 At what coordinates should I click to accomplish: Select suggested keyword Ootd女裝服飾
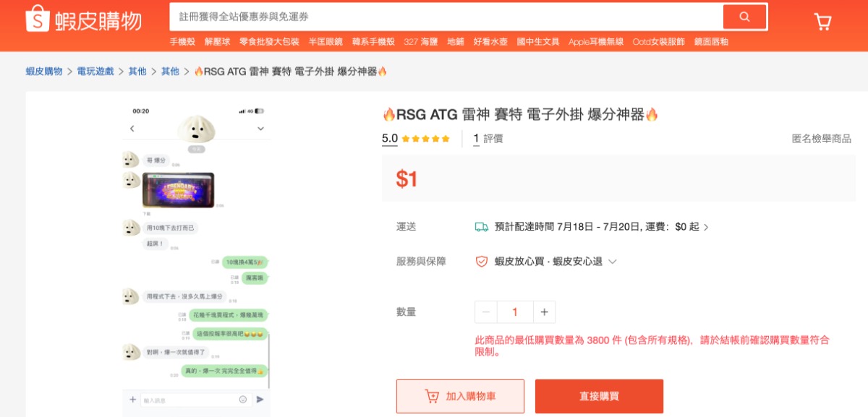click(658, 42)
